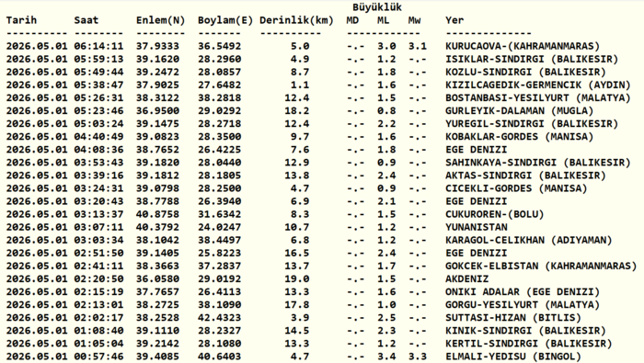The height and width of the screenshot is (363, 644).
Task: Select depth value 18.2
Action: (297, 111)
